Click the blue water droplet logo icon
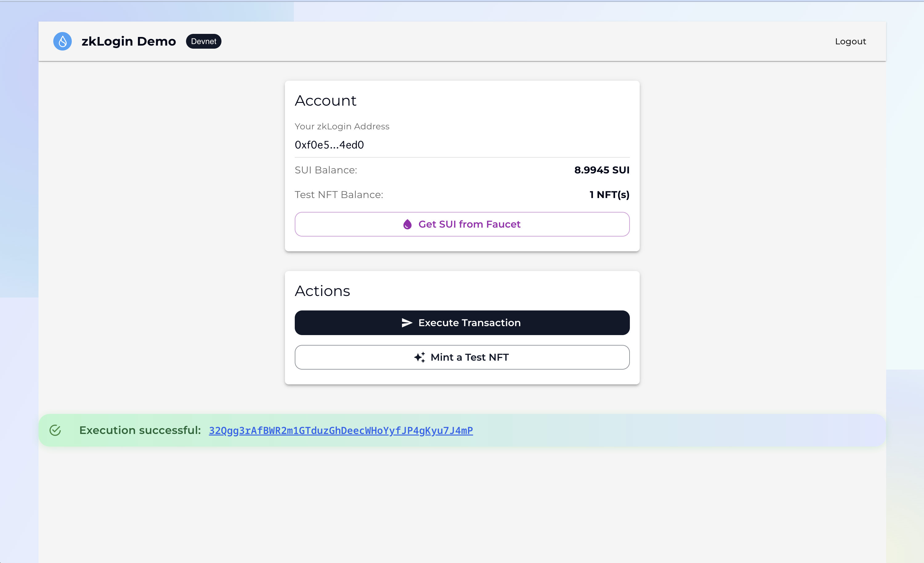 tap(62, 41)
